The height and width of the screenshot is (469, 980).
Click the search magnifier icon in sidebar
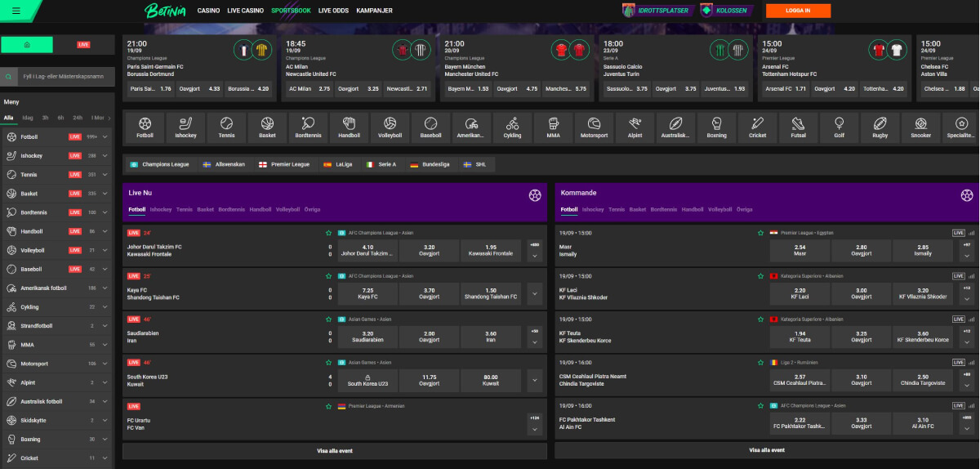coord(9,76)
